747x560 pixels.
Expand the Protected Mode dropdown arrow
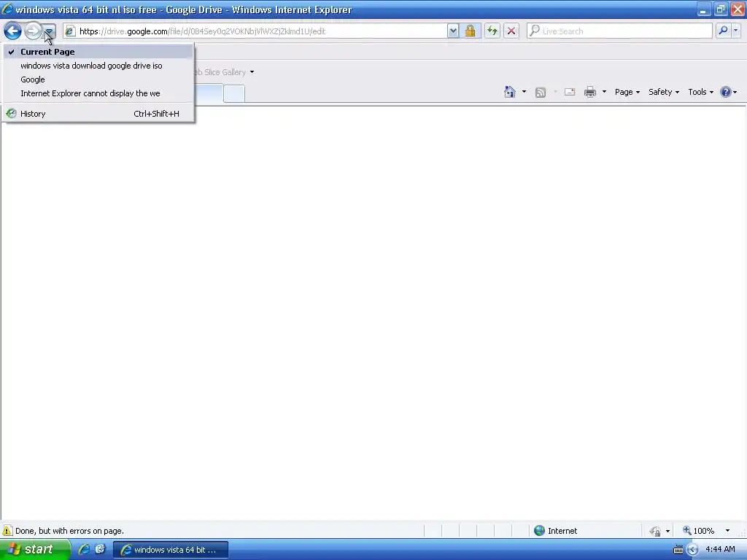click(x=667, y=531)
